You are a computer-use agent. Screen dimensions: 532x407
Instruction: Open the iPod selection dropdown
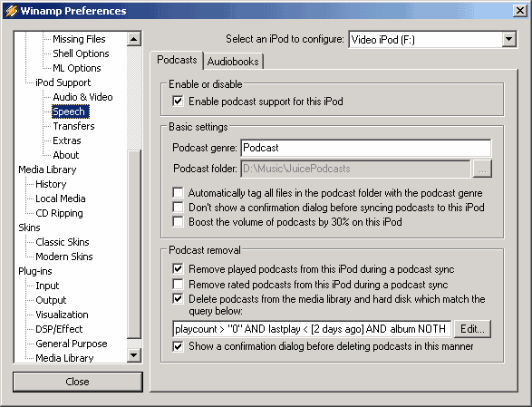click(x=509, y=39)
